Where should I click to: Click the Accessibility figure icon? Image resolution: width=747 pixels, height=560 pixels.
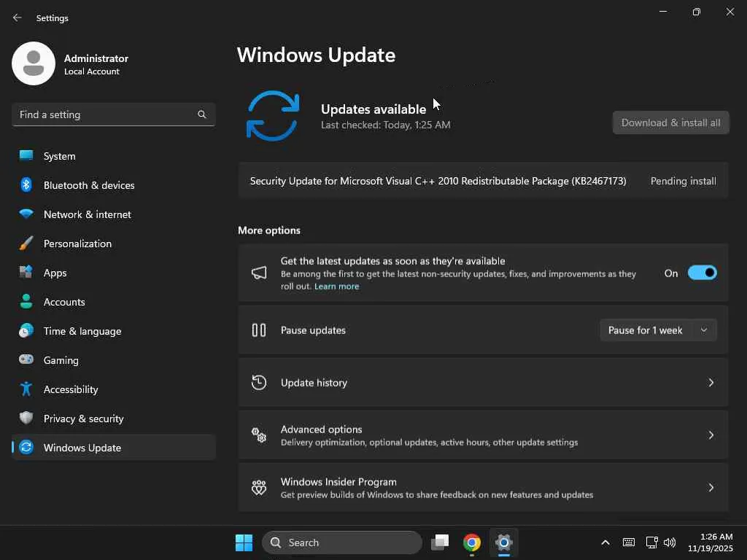click(x=26, y=389)
